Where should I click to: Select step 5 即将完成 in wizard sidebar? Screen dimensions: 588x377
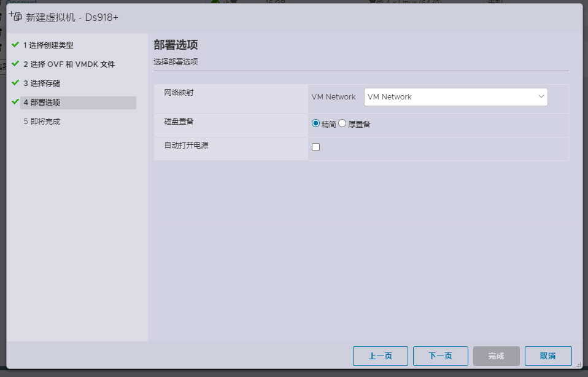click(x=42, y=122)
